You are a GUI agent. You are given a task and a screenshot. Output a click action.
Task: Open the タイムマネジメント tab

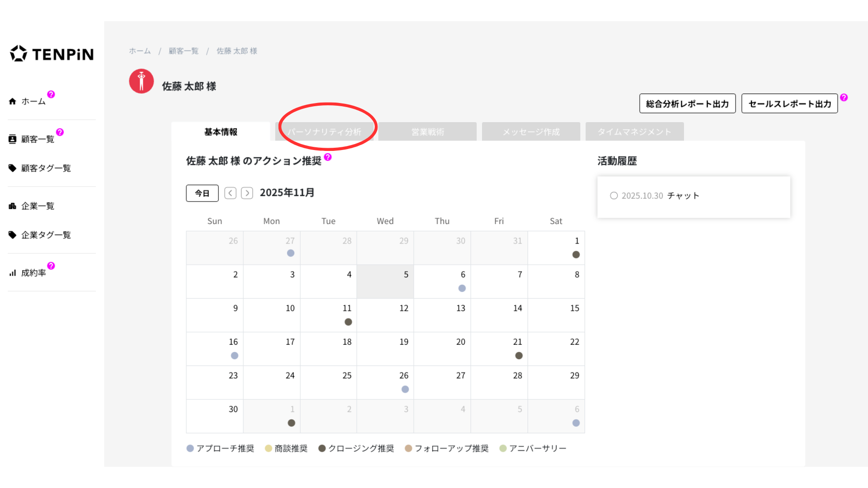pyautogui.click(x=634, y=132)
